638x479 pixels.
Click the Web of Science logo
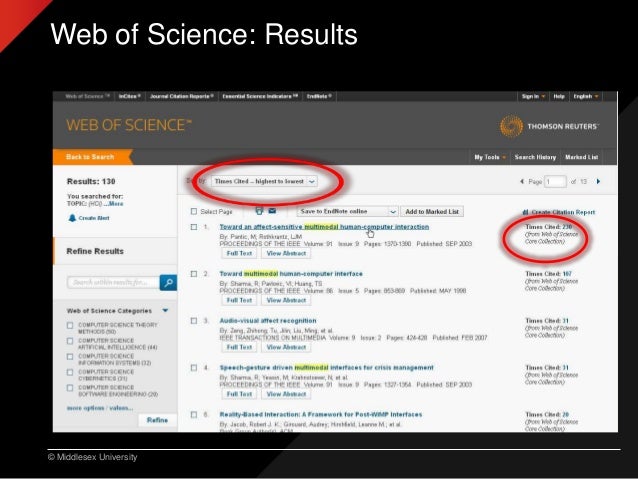129,125
